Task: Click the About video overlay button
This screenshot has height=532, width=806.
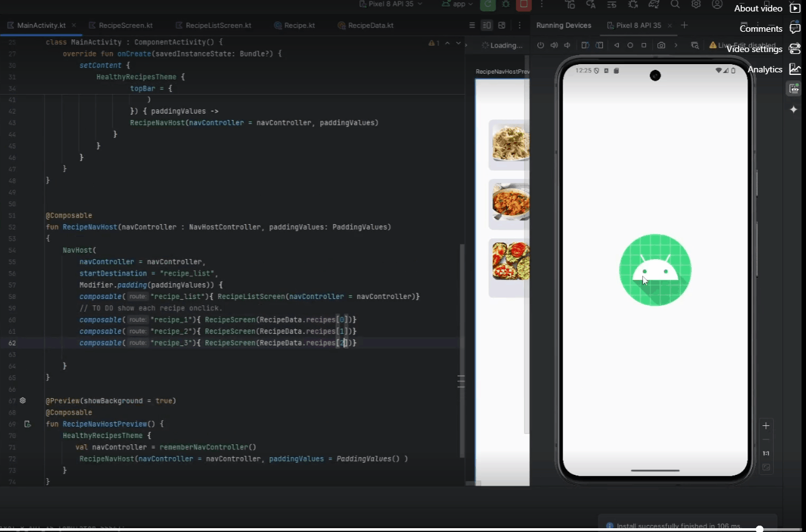Action: 767,8
